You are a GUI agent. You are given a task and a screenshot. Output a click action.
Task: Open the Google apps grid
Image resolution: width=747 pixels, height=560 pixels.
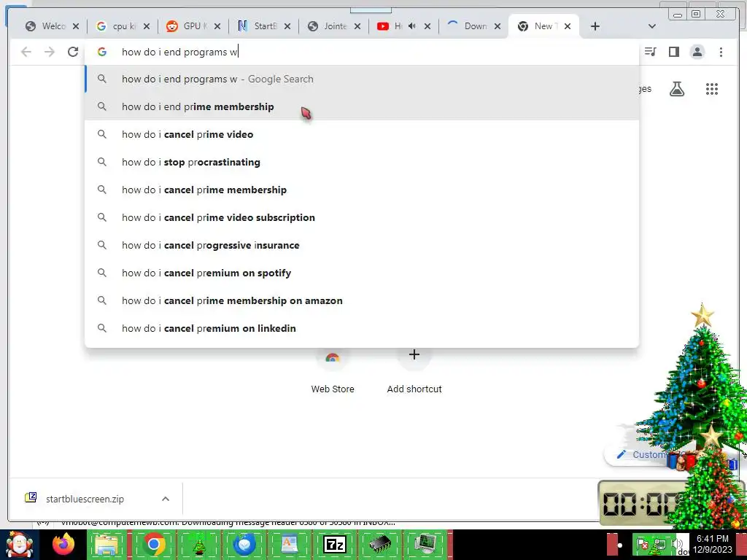[712, 89]
